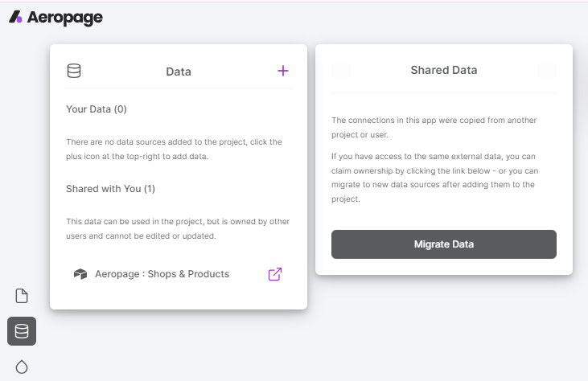Screen dimensions: 588x381
Task: Add a data source with plus icon
Action: click(x=282, y=71)
